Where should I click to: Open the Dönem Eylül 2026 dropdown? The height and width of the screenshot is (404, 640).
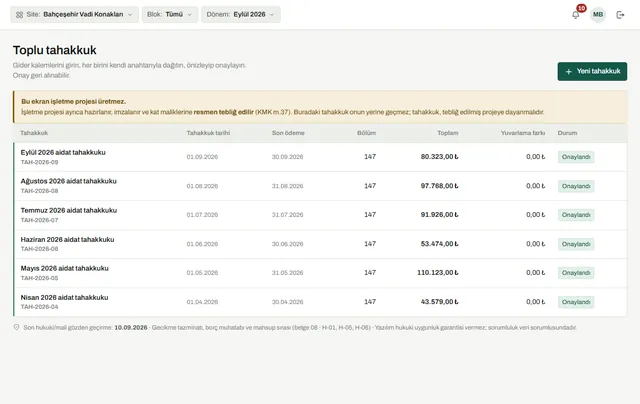241,14
